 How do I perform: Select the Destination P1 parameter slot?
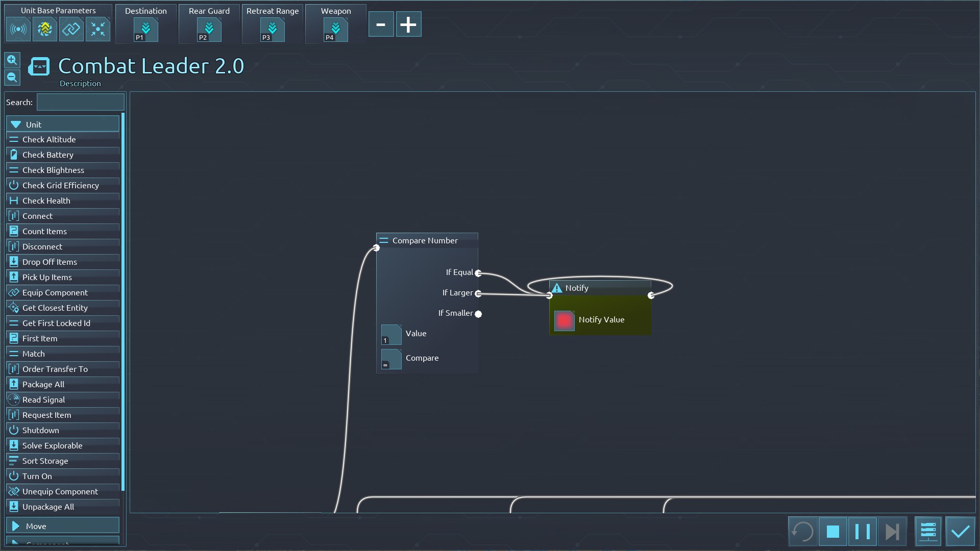pos(146,30)
